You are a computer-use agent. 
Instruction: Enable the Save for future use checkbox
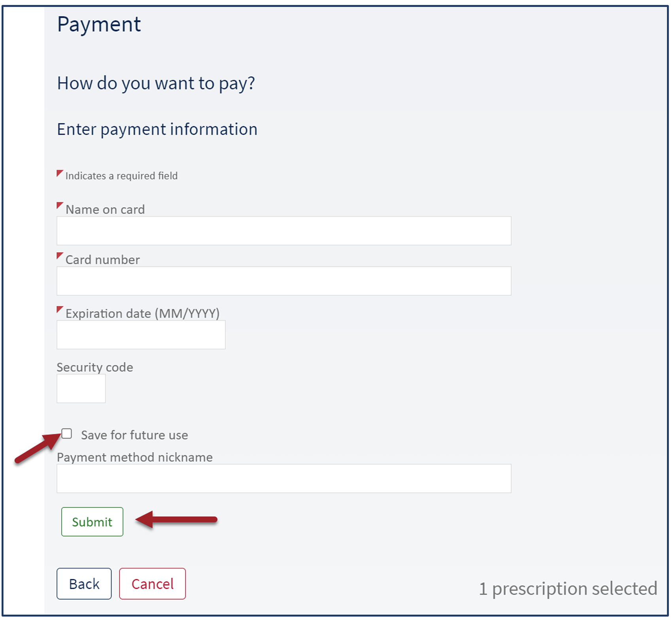click(67, 434)
